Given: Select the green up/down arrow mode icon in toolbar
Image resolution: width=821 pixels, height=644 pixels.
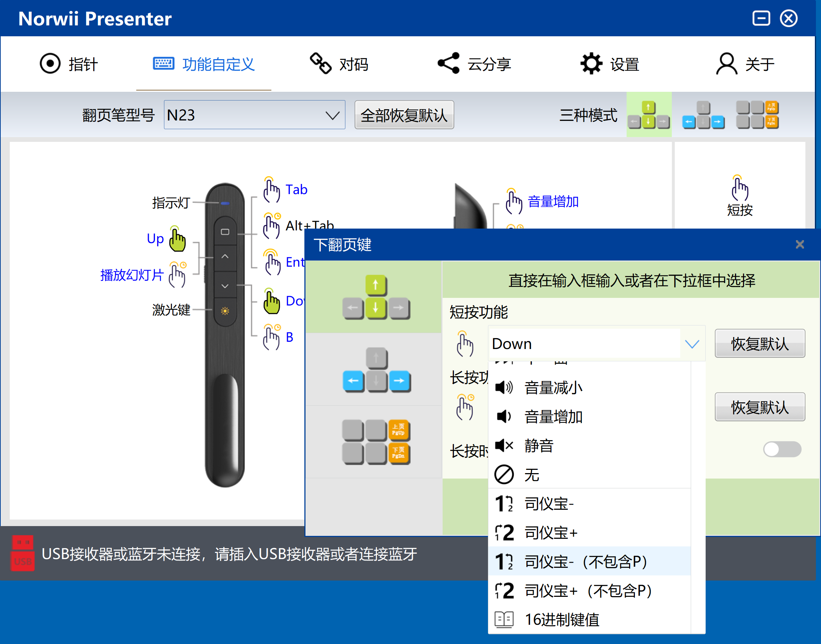Looking at the screenshot, I should coord(649,115).
